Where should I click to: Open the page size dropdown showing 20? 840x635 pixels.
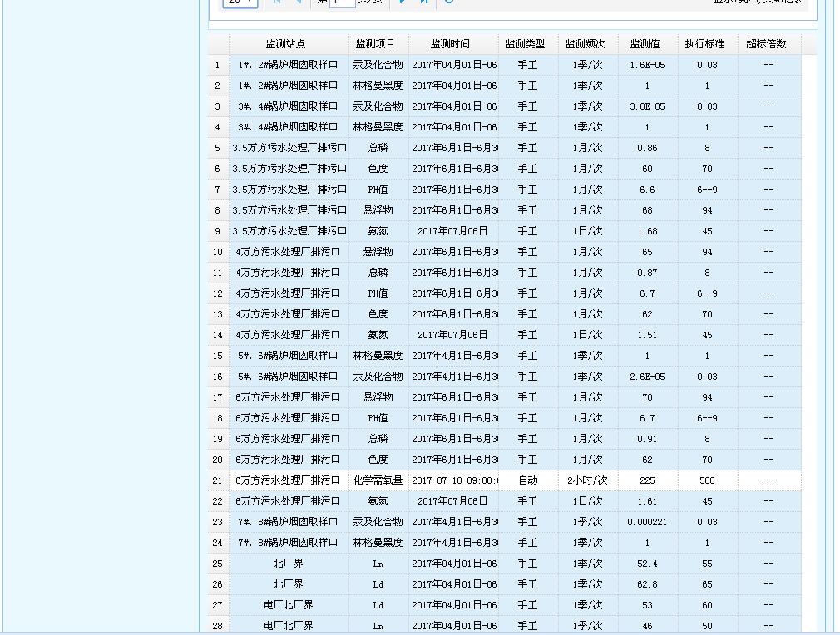point(240,2)
